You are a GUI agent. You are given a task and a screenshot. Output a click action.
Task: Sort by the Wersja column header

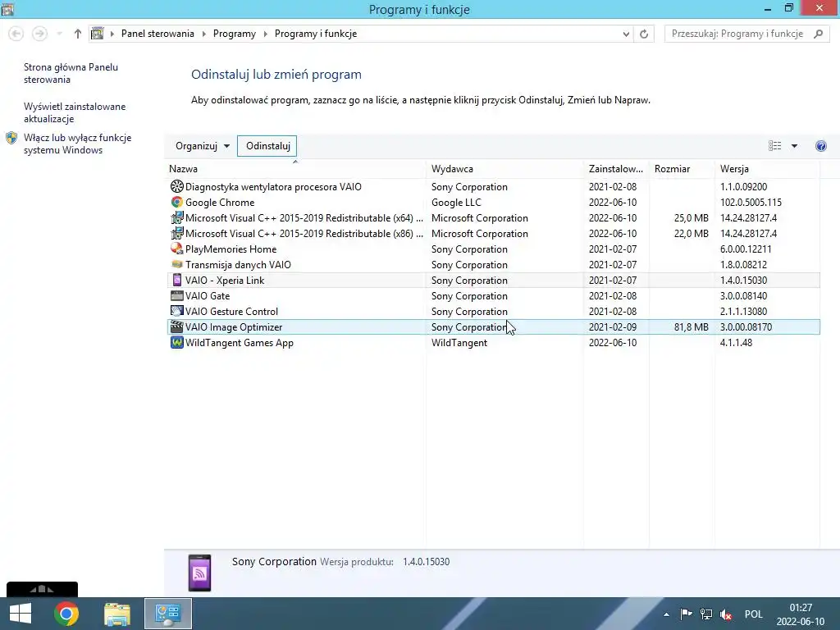click(767, 169)
